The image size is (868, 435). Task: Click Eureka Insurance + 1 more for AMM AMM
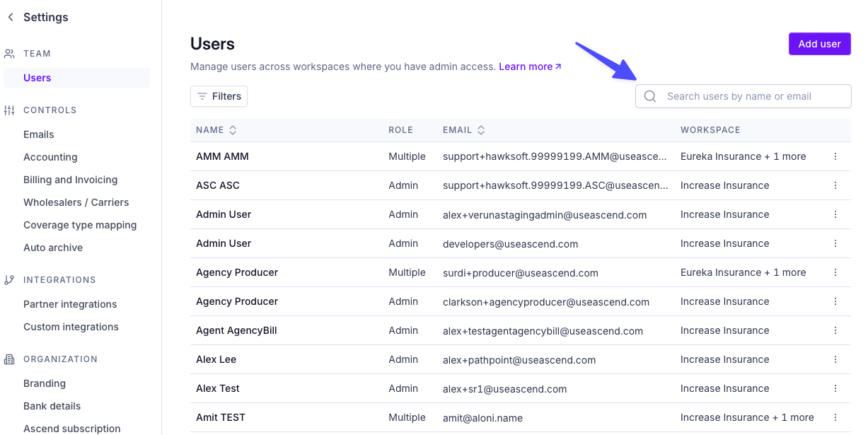[743, 156]
